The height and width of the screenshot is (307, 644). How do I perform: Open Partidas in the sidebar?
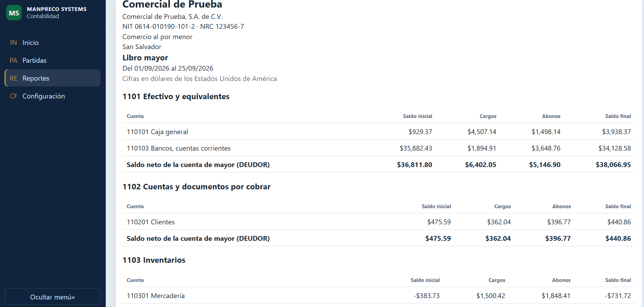(53, 60)
